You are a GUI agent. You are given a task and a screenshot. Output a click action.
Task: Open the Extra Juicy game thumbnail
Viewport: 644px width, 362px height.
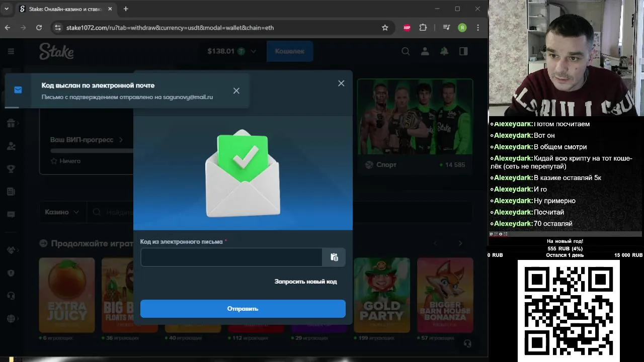tap(67, 295)
